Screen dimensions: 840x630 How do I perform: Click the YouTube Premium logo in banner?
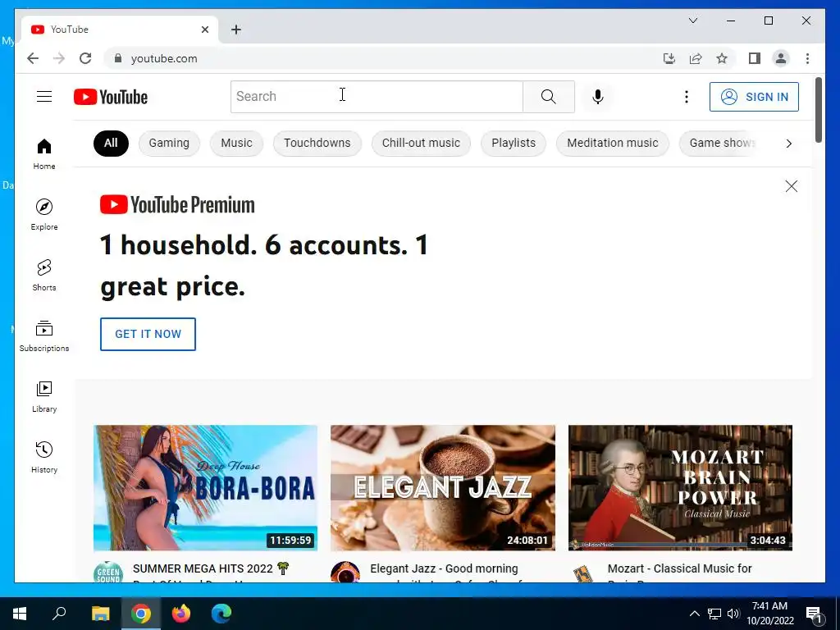tap(177, 204)
